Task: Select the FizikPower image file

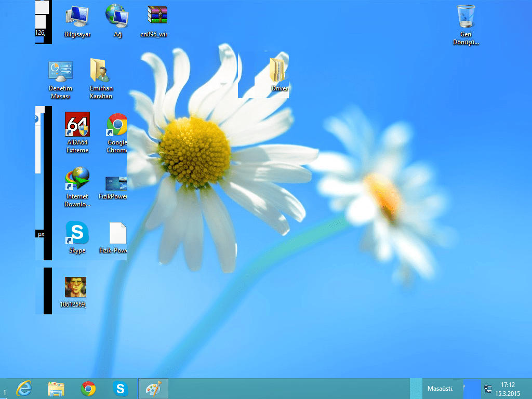Action: pos(113,187)
